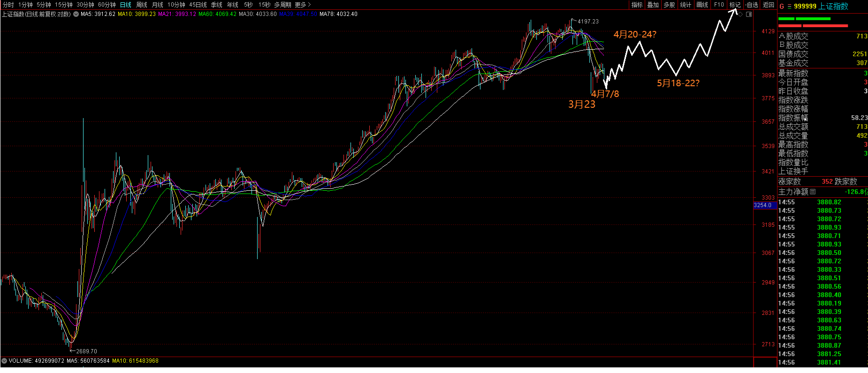This screenshot has width=868, height=373.
Task: Expand the 更多 periods menu
Action: pos(303,5)
